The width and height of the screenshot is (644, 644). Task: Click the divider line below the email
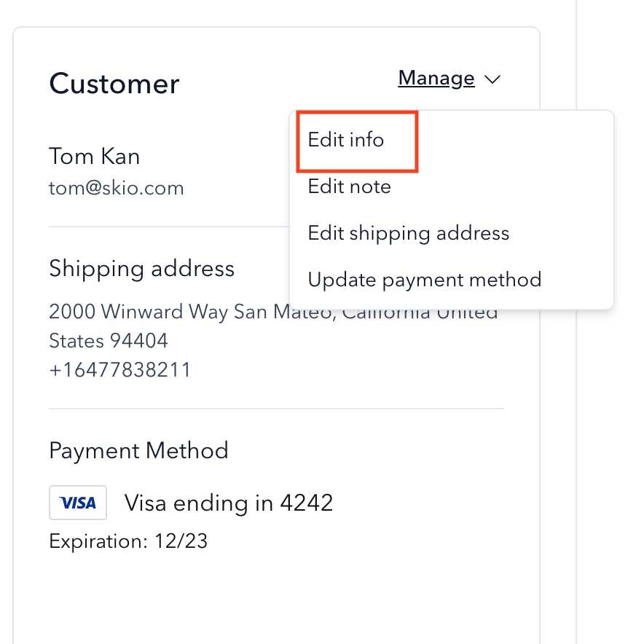click(169, 227)
